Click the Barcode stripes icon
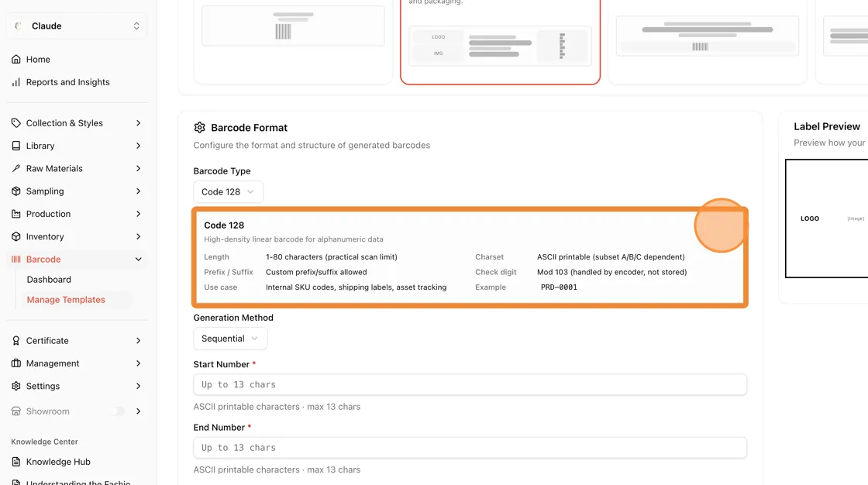The height and width of the screenshot is (485, 868). 16,259
